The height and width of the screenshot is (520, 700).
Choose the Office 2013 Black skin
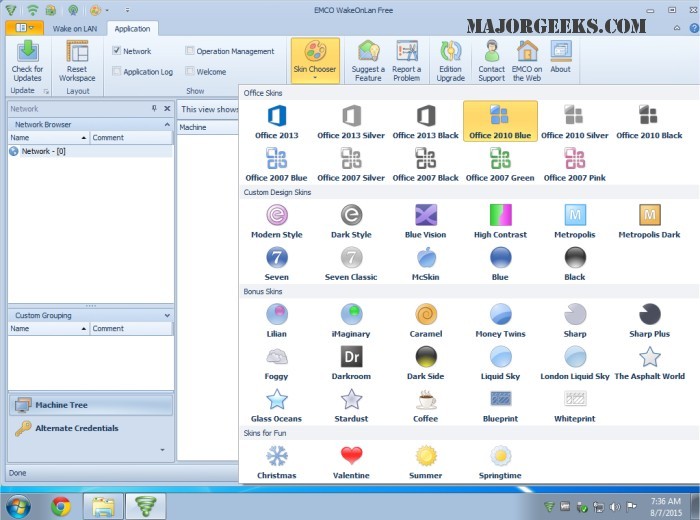pos(425,121)
